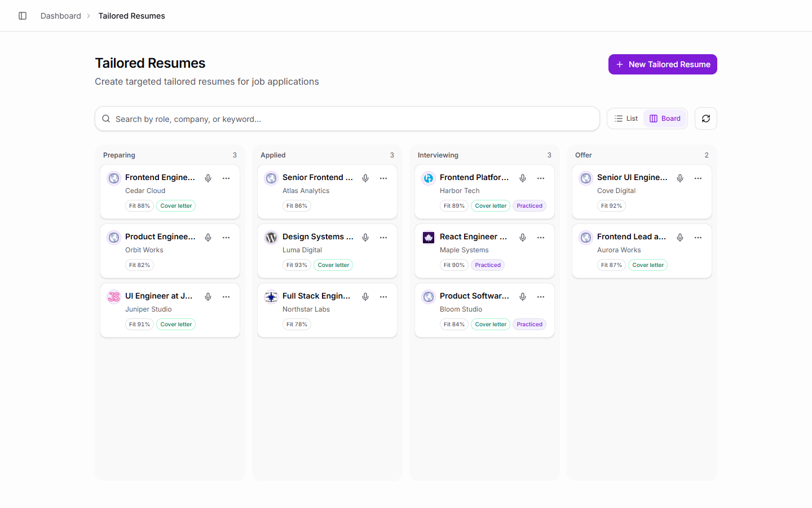This screenshot has width=812, height=508.
Task: Click microphone icon on Cove Digital card
Action: point(680,178)
